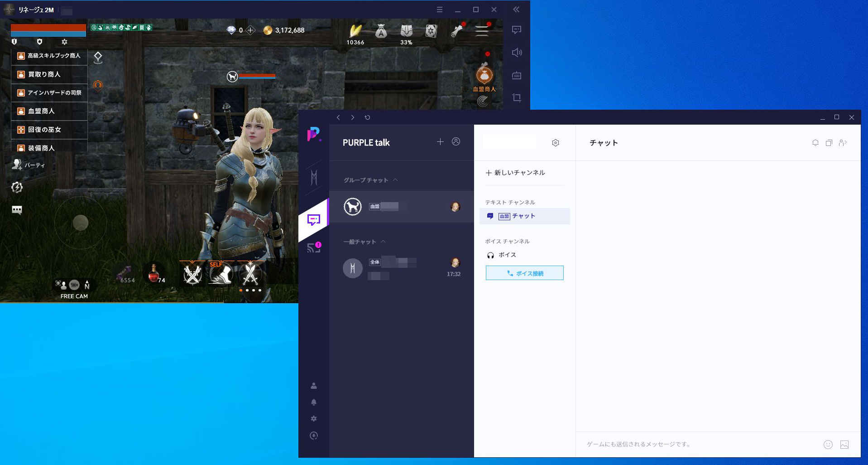
Task: Open the パーティ party button
Action: 28,165
